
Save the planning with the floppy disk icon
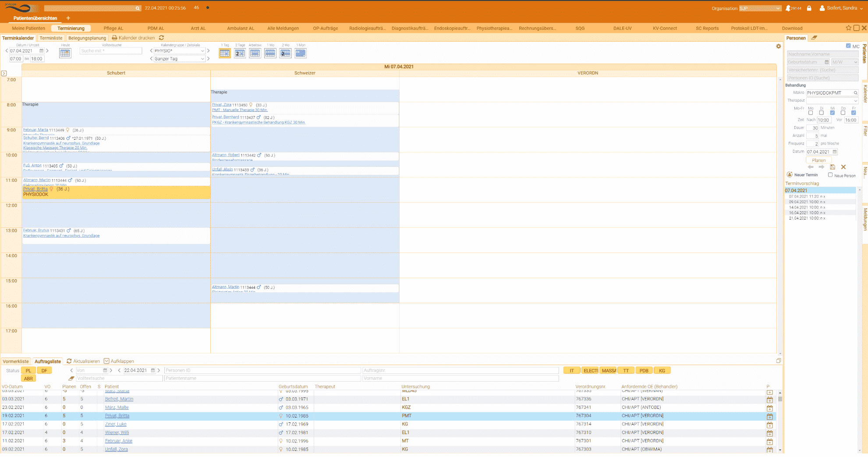coord(833,167)
